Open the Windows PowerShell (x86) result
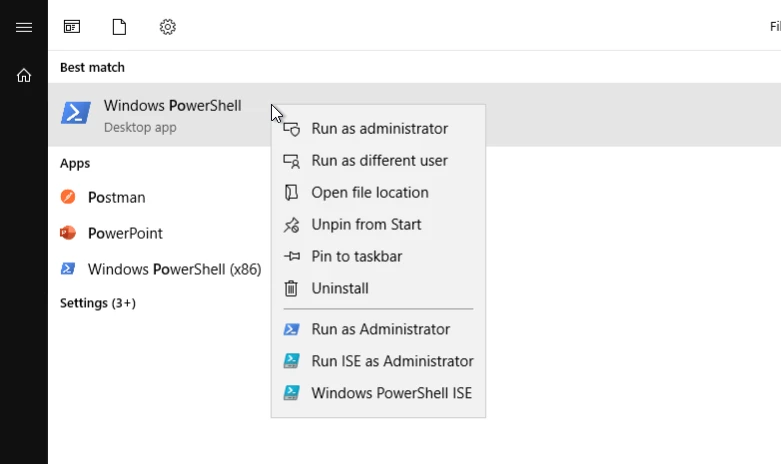Viewport: 781px width, 464px height. (x=159, y=269)
